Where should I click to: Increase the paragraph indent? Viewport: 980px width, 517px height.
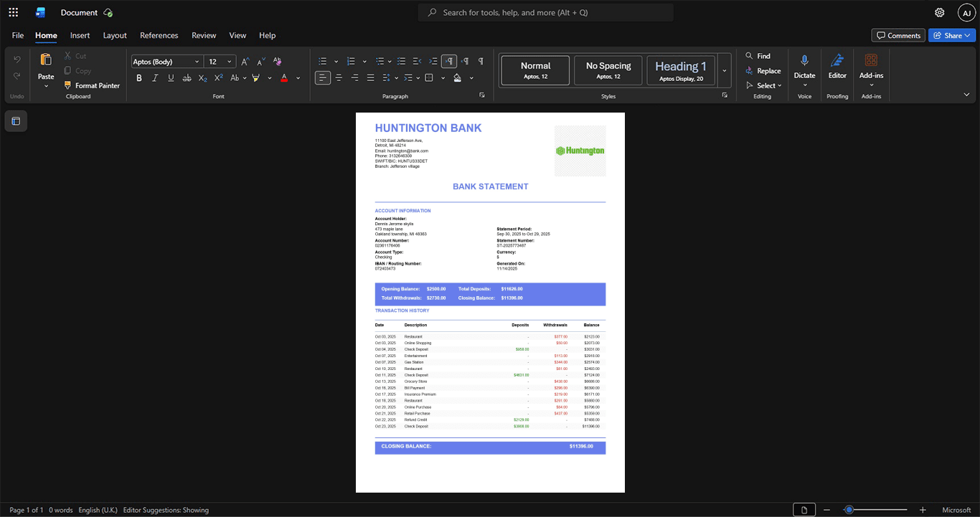[433, 61]
